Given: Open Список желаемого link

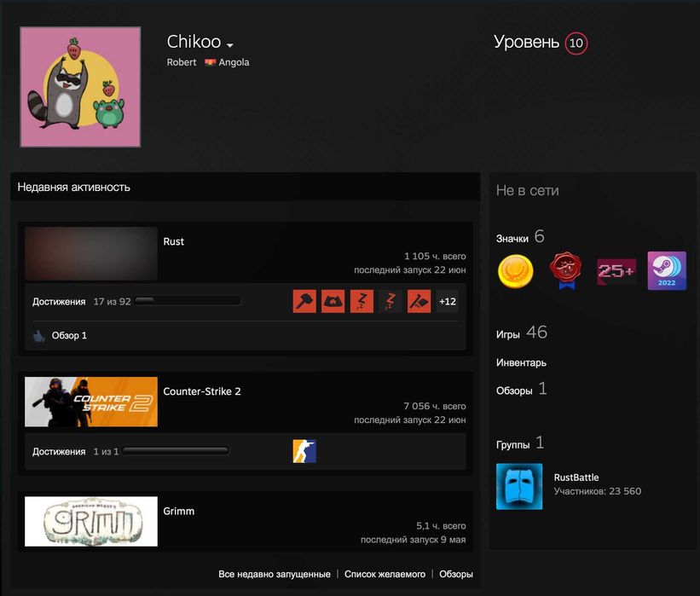Looking at the screenshot, I should tap(385, 574).
